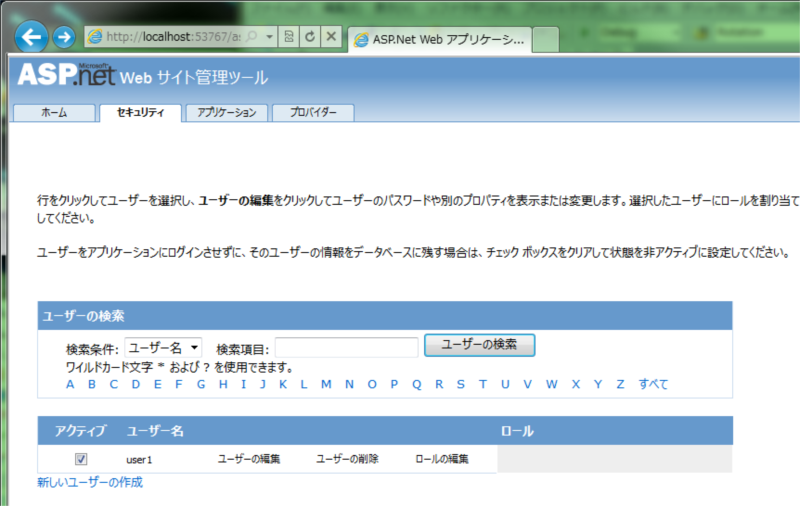Filter users by letter H
Screen dimensions: 800x506
pos(223,384)
